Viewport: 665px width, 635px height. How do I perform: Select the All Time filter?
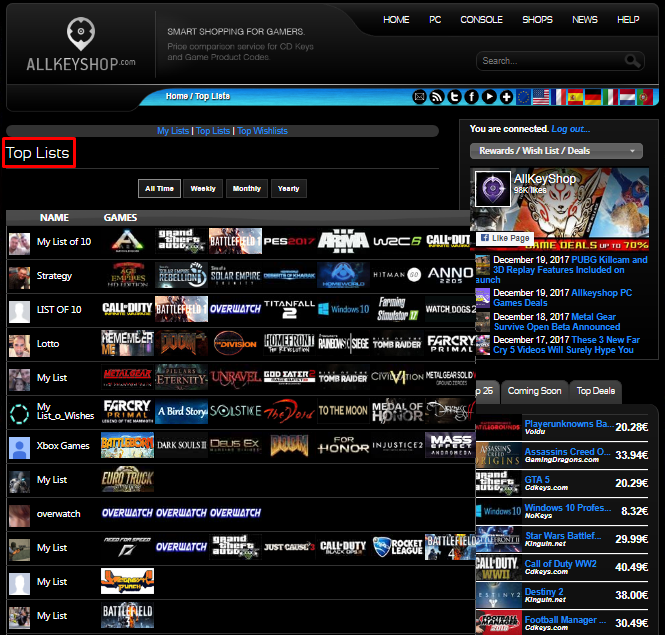point(159,188)
